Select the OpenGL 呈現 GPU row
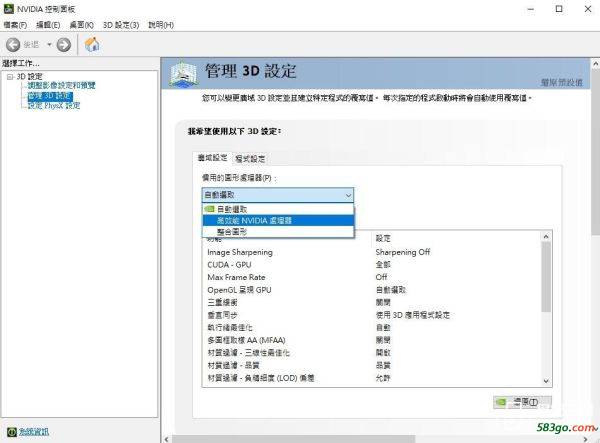 click(x=372, y=290)
